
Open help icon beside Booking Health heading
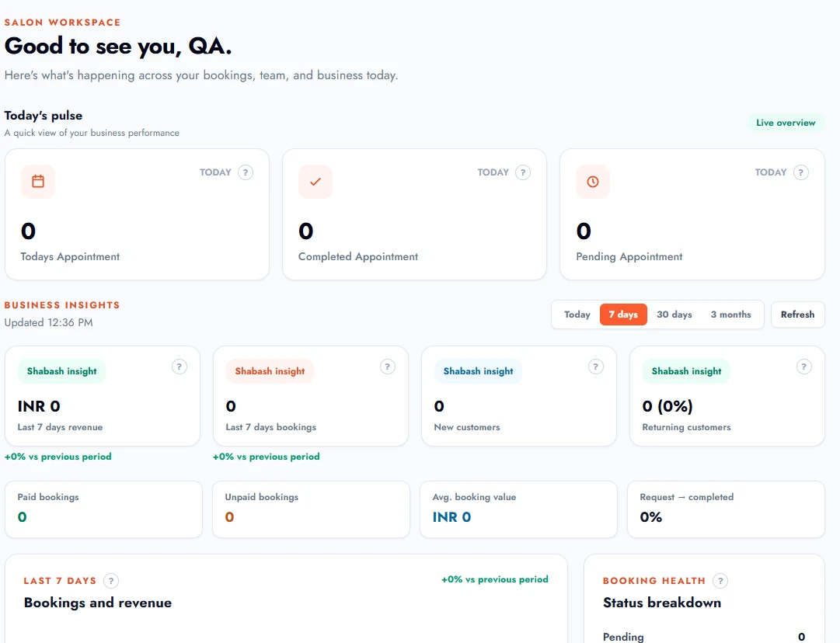click(720, 581)
